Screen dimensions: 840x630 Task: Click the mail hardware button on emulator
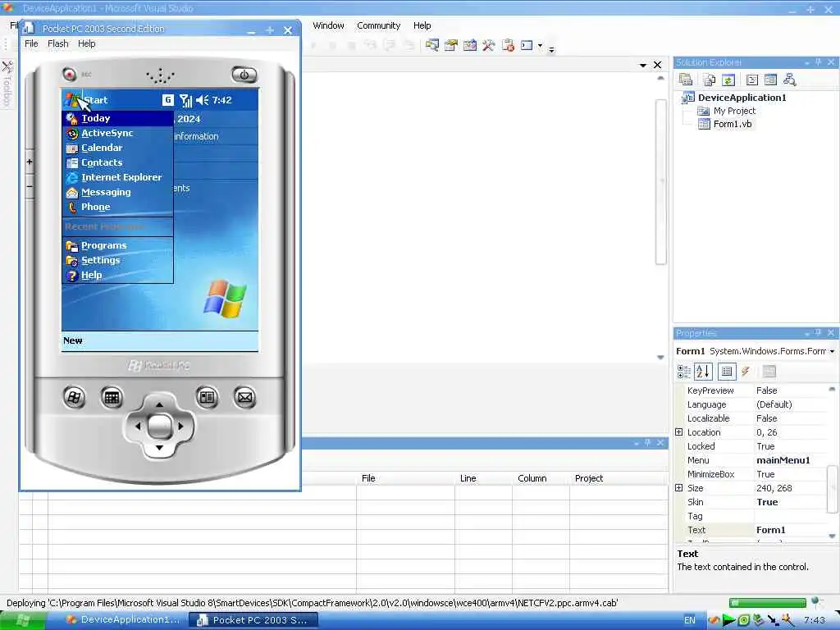[244, 398]
